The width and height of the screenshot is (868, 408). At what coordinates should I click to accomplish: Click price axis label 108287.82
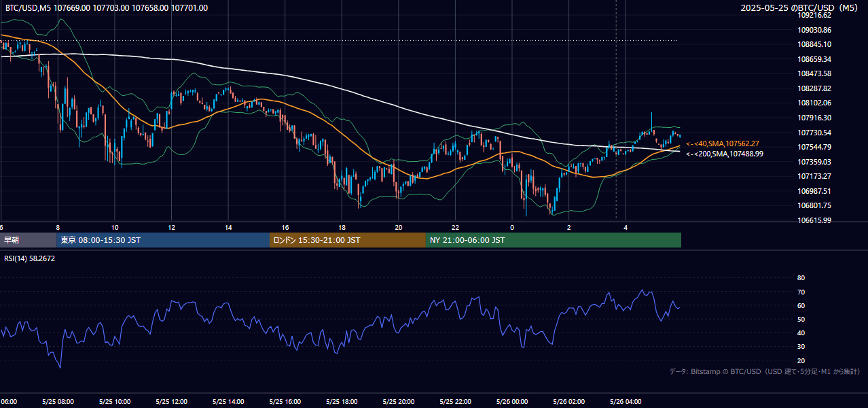coord(814,88)
